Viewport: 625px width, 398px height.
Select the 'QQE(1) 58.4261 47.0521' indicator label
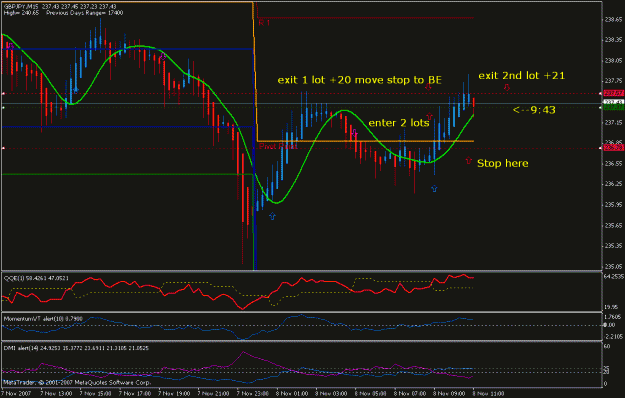coord(36,278)
